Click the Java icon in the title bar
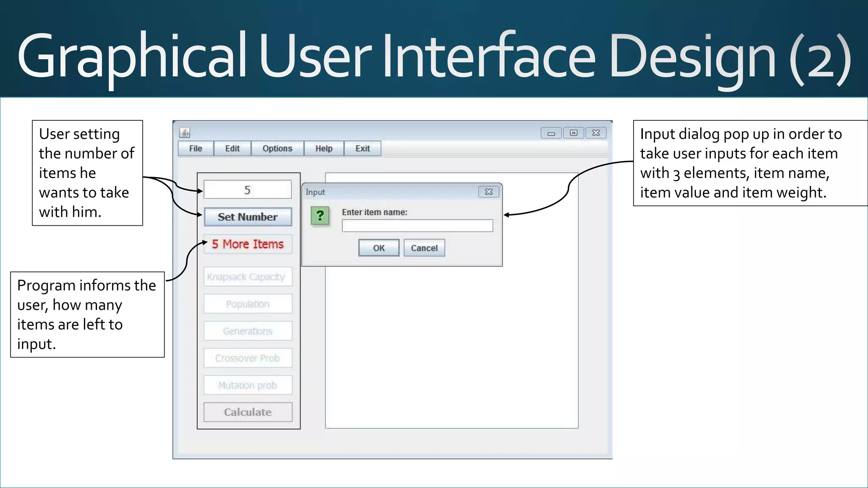 (185, 133)
